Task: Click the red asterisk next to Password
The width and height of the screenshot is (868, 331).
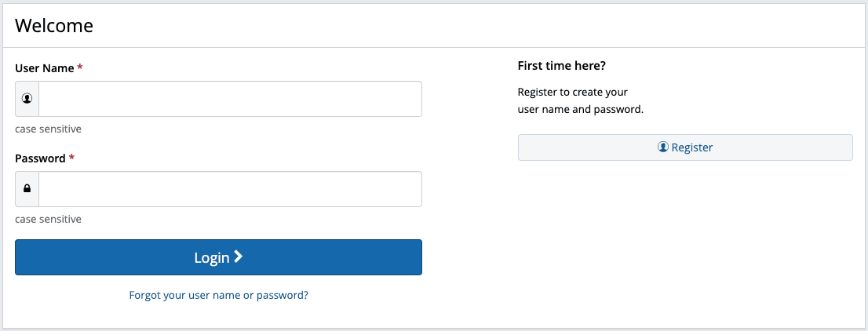Action: pyautogui.click(x=72, y=158)
